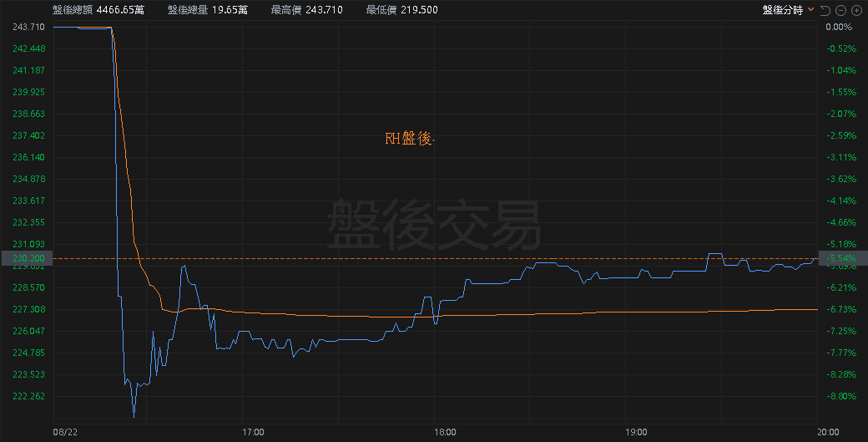Click the 224.785 price axis label
868x442 pixels.
click(x=28, y=353)
